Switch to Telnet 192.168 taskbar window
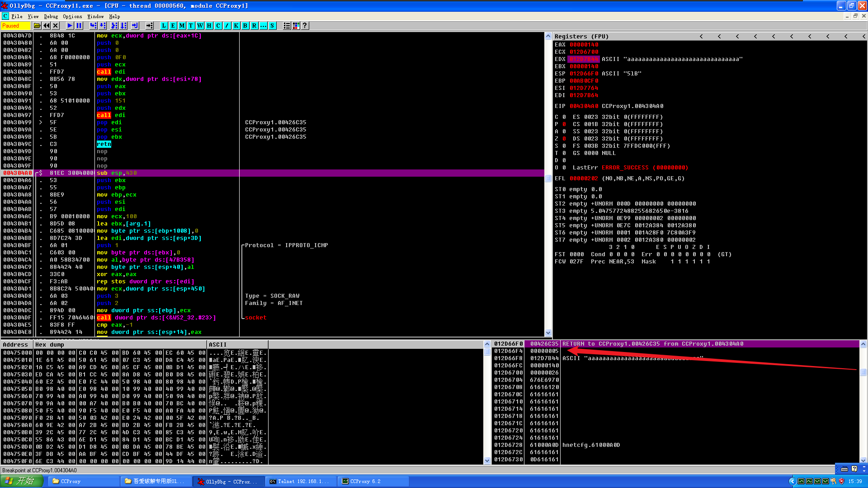 pyautogui.click(x=301, y=482)
